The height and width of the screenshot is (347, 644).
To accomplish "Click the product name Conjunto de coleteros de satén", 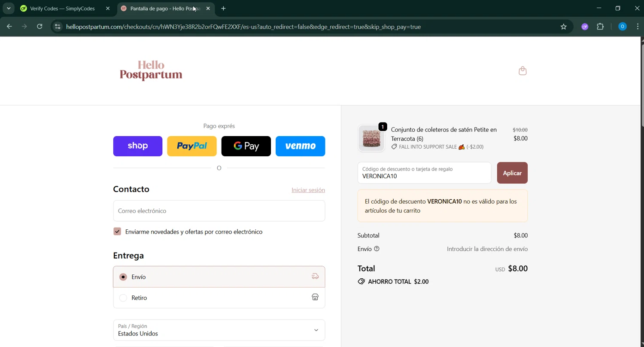I will [x=444, y=134].
